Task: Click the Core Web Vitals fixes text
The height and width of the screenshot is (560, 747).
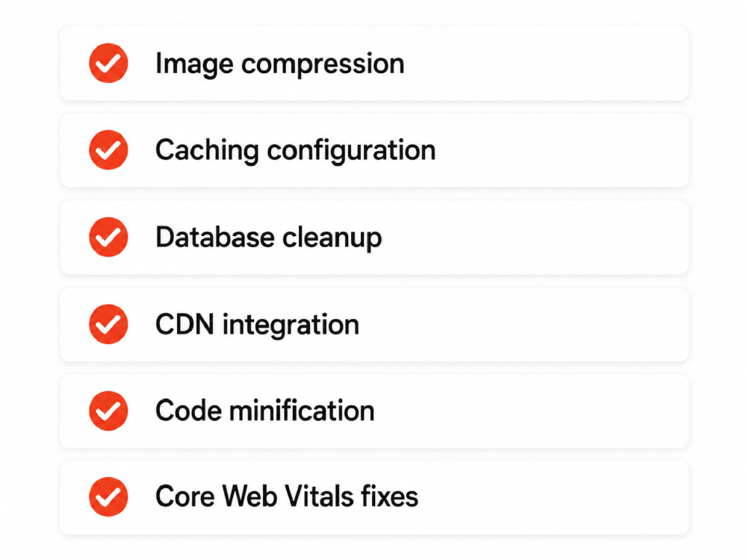Action: tap(287, 497)
